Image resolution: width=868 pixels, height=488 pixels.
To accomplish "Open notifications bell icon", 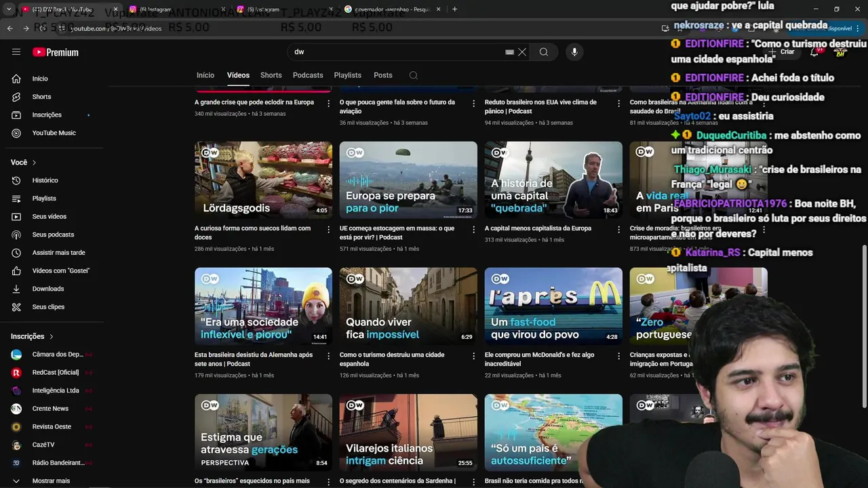I will click(814, 52).
